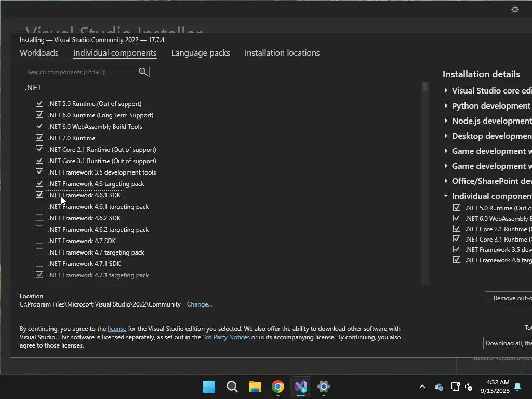This screenshot has width=532, height=399.
Task: Select Individual components tab
Action: point(115,53)
